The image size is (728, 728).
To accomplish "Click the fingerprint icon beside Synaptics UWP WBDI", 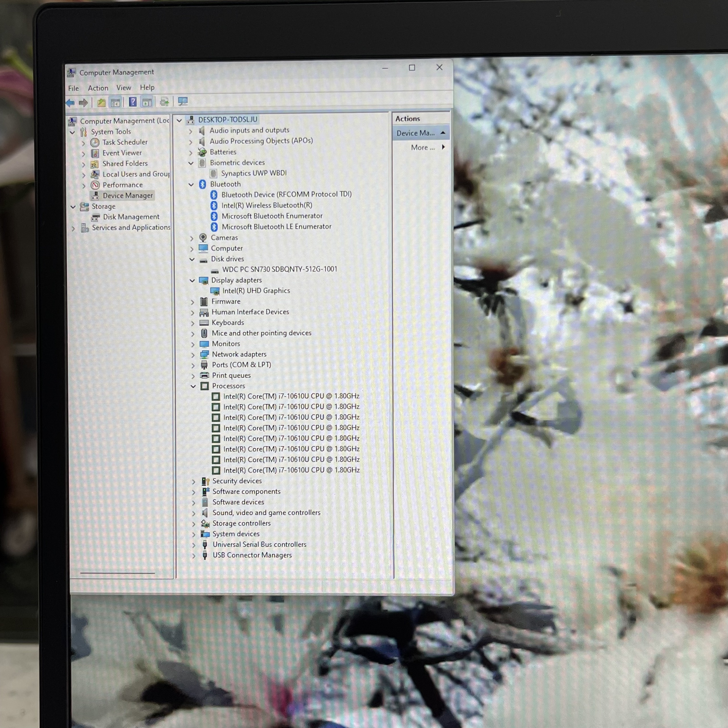I will [x=213, y=174].
